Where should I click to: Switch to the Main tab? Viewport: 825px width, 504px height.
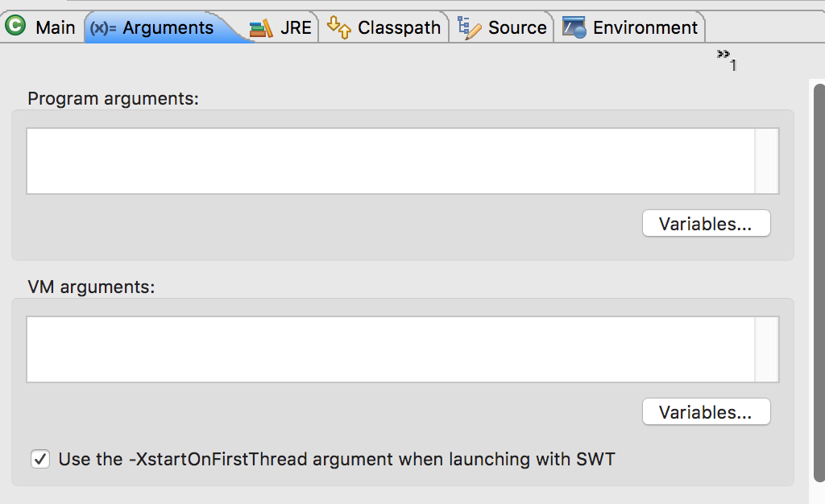(x=55, y=28)
